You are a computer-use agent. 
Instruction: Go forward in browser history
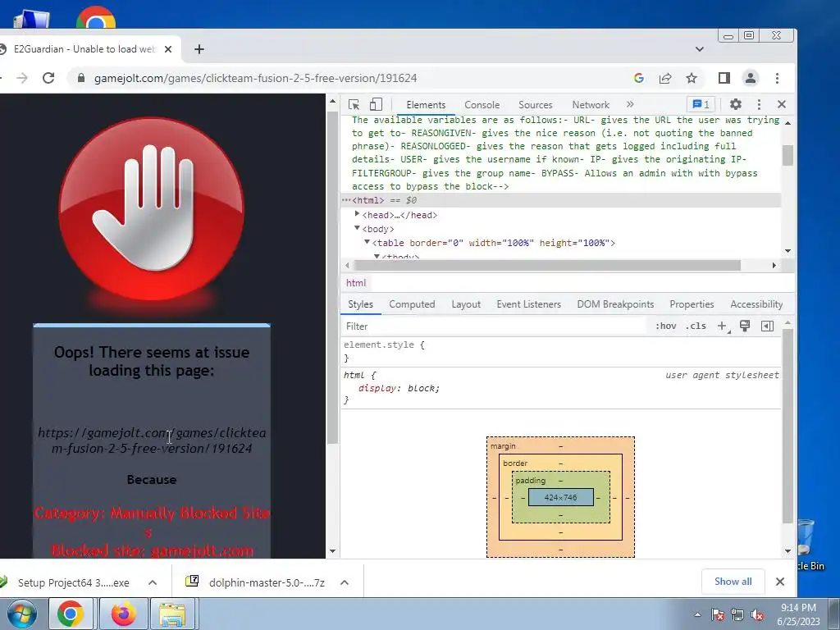(x=22, y=78)
